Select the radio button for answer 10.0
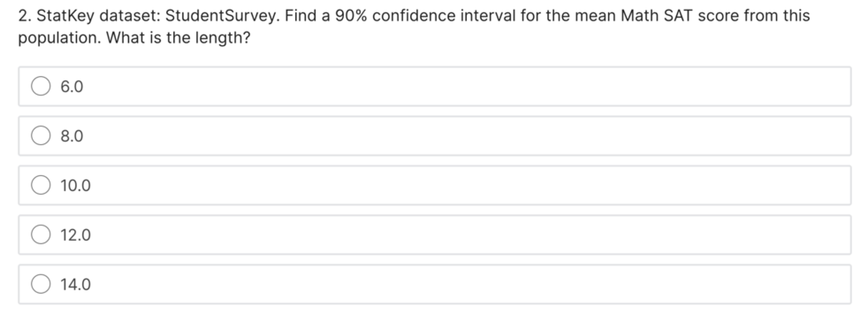Screen dimensions: 868x330 coord(41,185)
